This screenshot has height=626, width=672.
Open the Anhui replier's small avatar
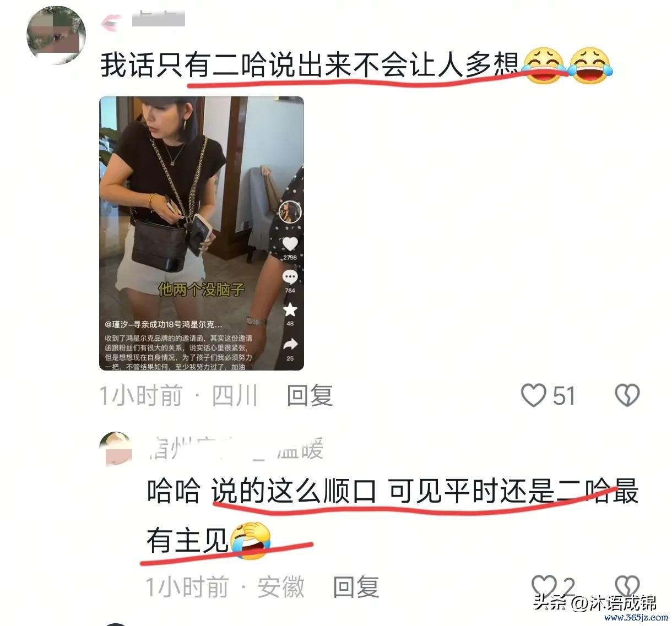tap(116, 449)
